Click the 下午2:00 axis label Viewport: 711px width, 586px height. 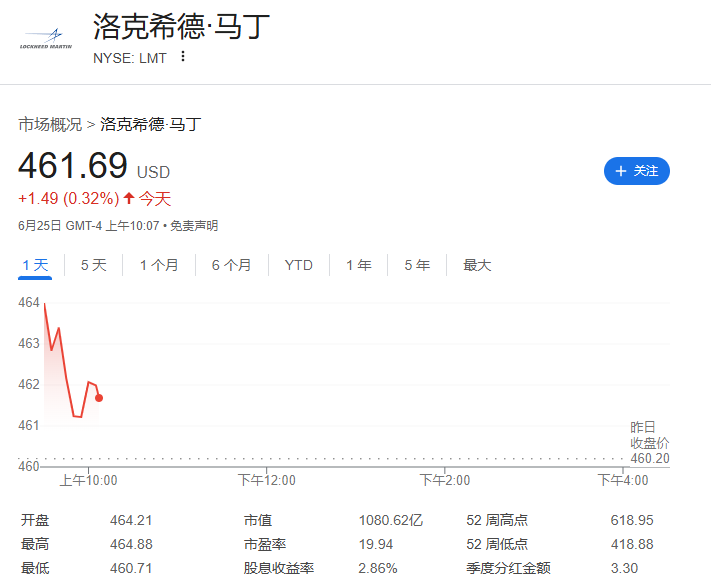click(x=445, y=480)
